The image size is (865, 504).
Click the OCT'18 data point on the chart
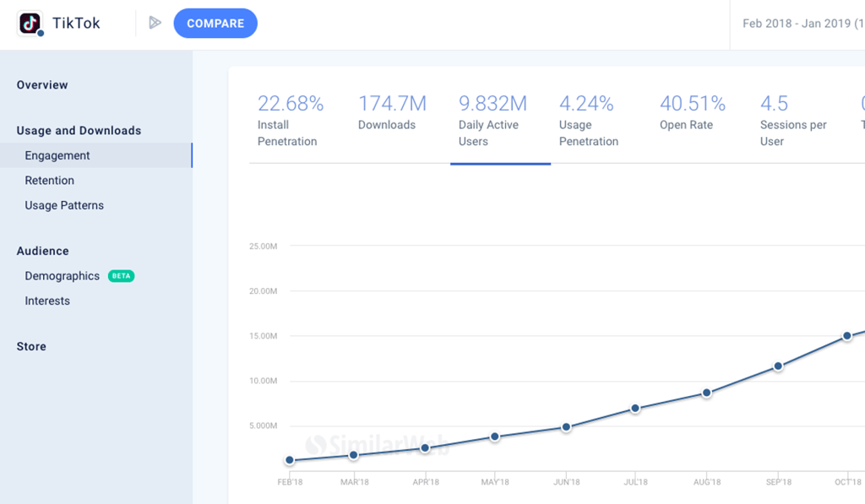846,336
